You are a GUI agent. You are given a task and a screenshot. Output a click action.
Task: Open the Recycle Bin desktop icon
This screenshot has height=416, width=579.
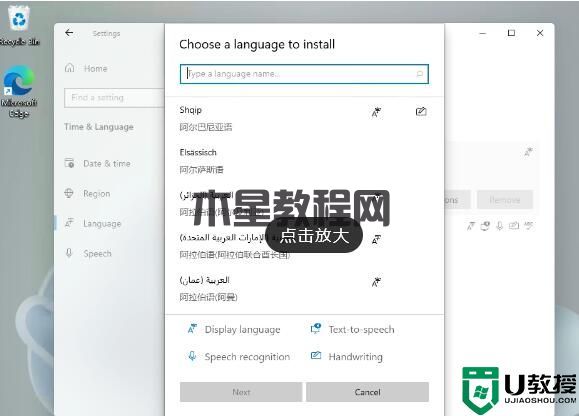19,26
